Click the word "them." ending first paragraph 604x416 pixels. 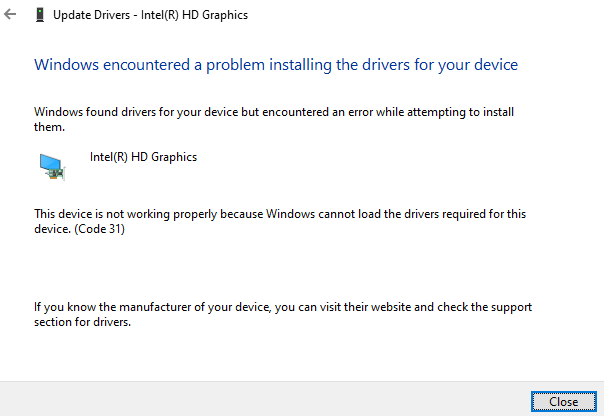(50, 128)
